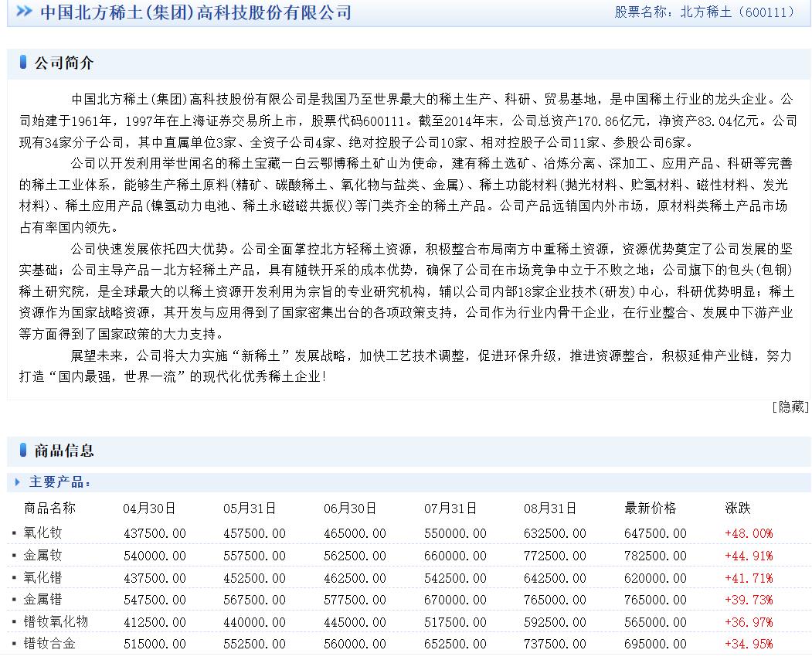The width and height of the screenshot is (812, 660).
Task: Open the 镨钕氧化物 product link
Action: tap(56, 621)
